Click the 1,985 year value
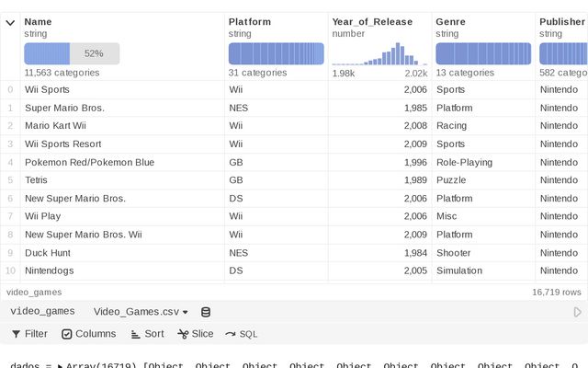The height and width of the screenshot is (368, 588). click(x=415, y=109)
